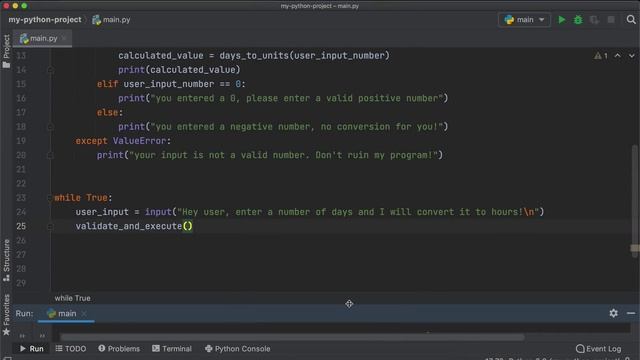The height and width of the screenshot is (360, 640).
Task: Collapse the while True block fold marker
Action: [x=50, y=198]
